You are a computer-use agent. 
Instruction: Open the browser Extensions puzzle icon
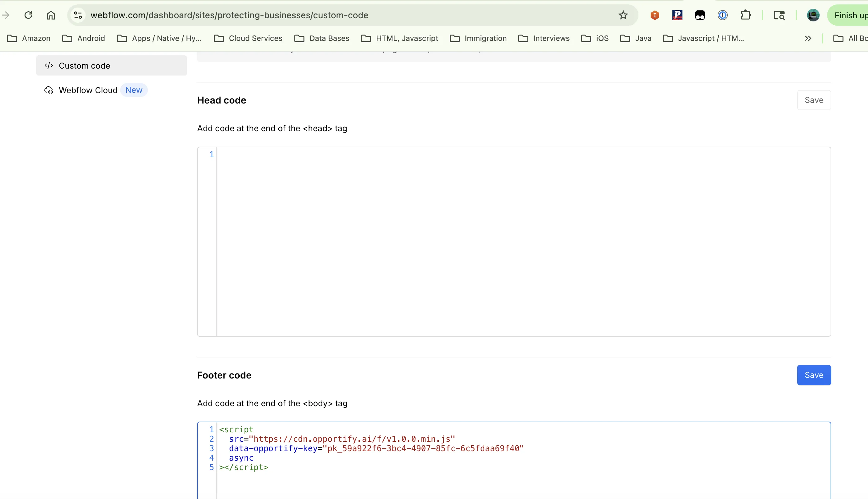[746, 15]
